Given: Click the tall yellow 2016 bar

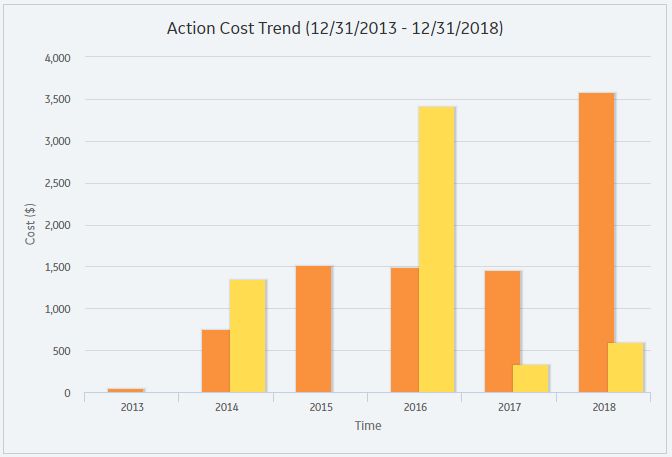Looking at the screenshot, I should point(437,250).
